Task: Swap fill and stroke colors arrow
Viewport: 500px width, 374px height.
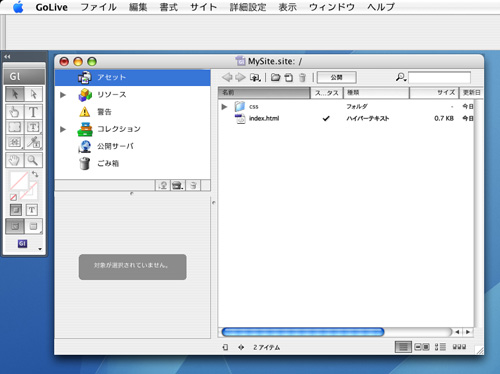Action: tap(35, 174)
